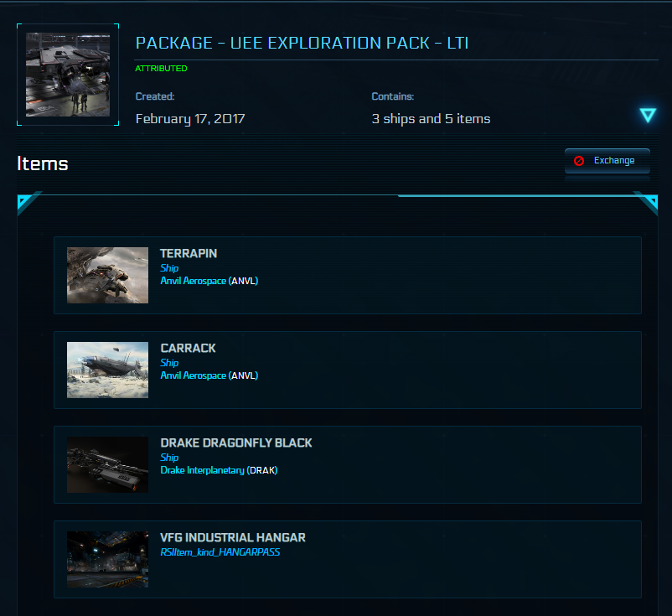This screenshot has width=672, height=616.
Task: Click the Exchange button
Action: pyautogui.click(x=607, y=161)
